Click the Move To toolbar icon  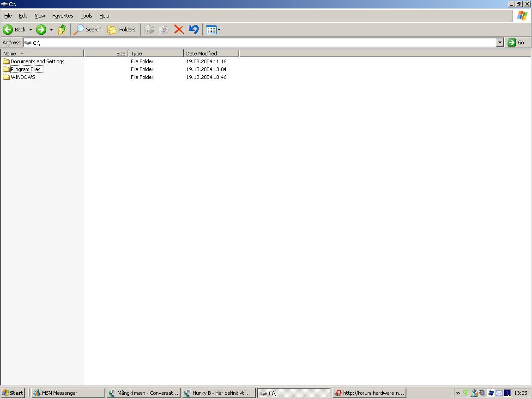coord(149,30)
